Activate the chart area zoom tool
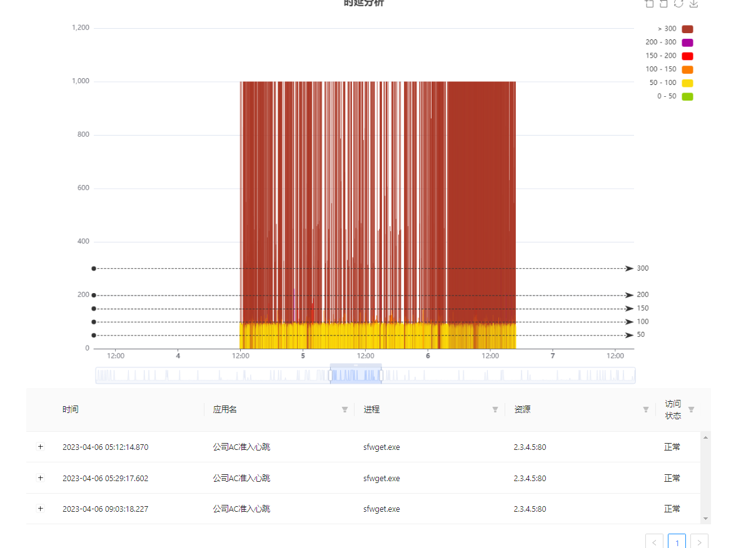Viewport: 756px width, 548px height. click(x=649, y=4)
